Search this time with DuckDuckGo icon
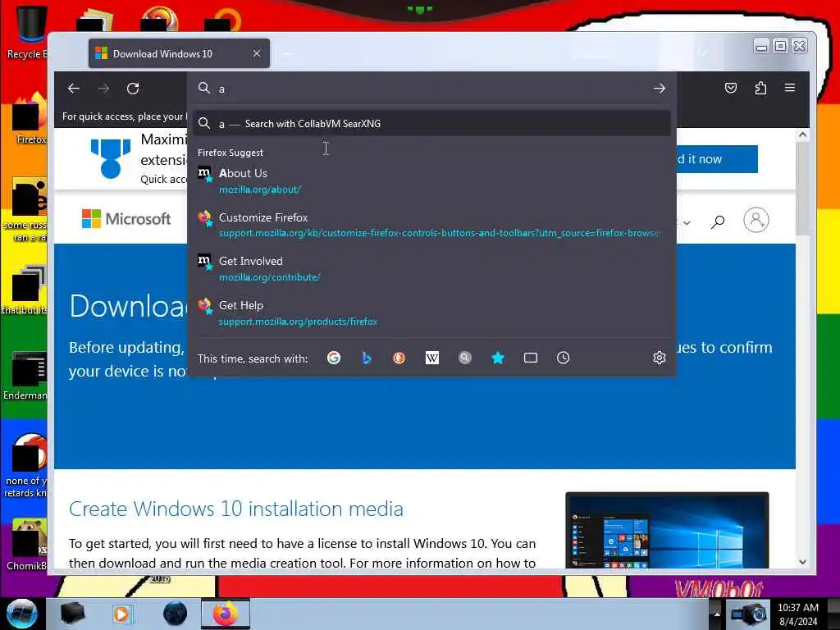This screenshot has height=630, width=840. [399, 358]
